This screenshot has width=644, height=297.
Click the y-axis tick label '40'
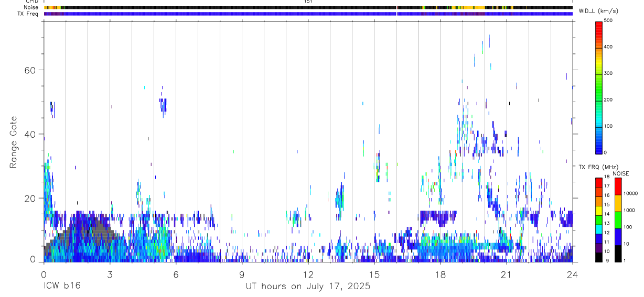[x=29, y=134]
